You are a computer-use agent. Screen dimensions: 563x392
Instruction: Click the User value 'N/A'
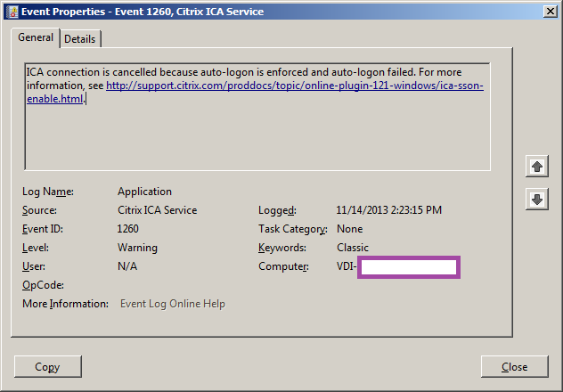click(x=127, y=266)
